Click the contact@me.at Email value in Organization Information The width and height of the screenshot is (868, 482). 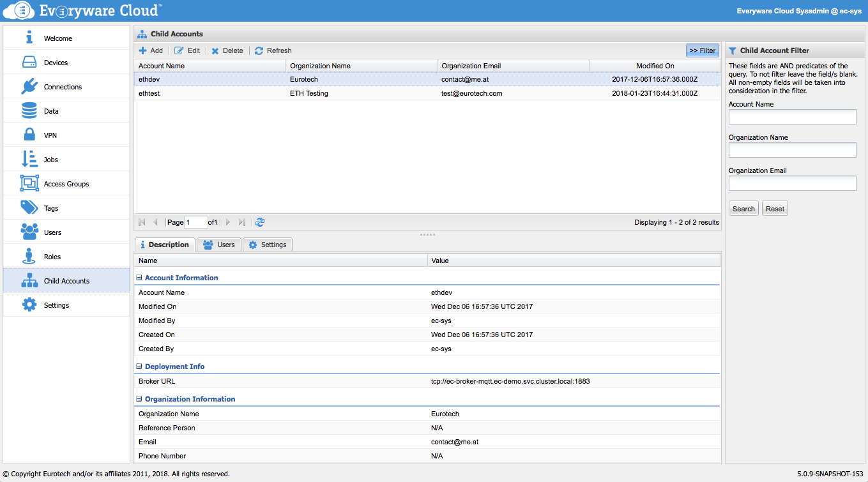coord(455,442)
